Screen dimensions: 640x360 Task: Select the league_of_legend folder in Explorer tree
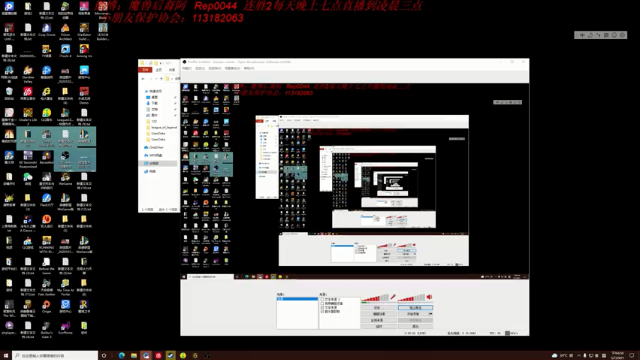pos(161,127)
